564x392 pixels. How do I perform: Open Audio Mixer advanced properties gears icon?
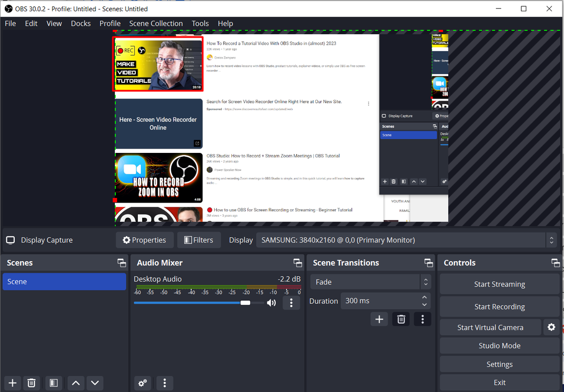pyautogui.click(x=143, y=383)
